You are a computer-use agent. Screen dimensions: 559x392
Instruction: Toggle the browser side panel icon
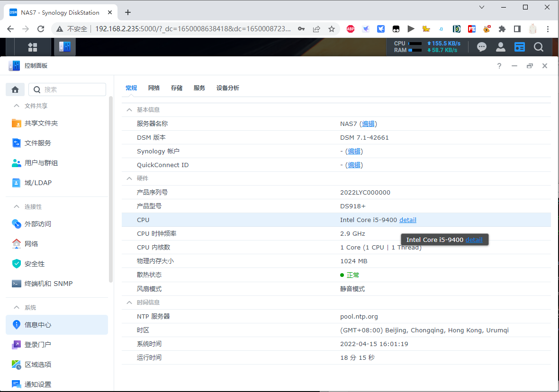click(x=517, y=29)
